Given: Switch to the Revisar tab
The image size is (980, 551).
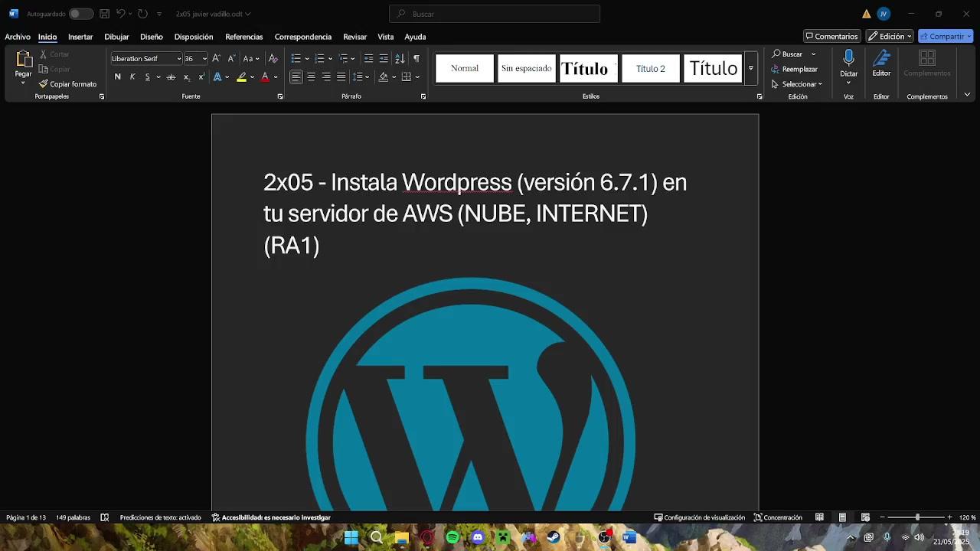Looking at the screenshot, I should coord(355,37).
